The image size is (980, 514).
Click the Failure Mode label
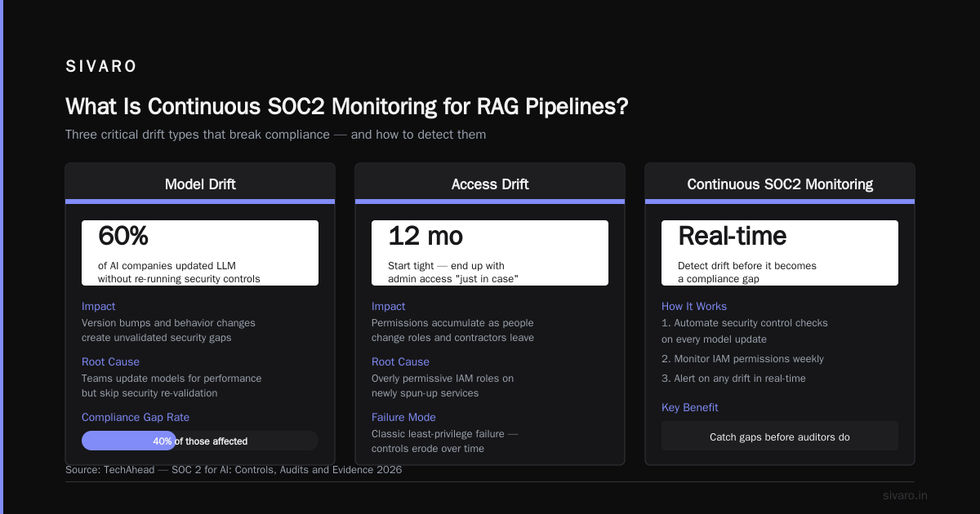(x=403, y=418)
